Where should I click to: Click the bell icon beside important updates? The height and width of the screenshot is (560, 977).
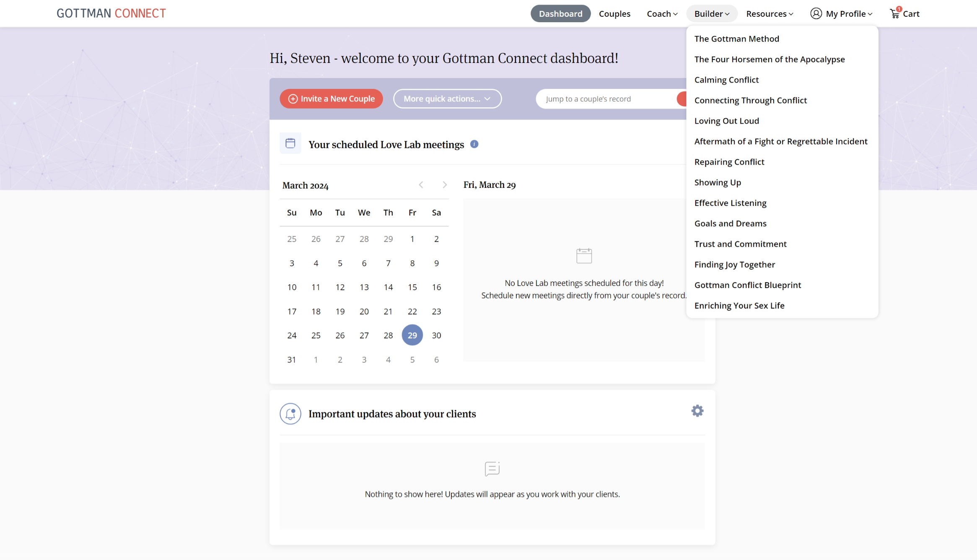click(x=290, y=414)
